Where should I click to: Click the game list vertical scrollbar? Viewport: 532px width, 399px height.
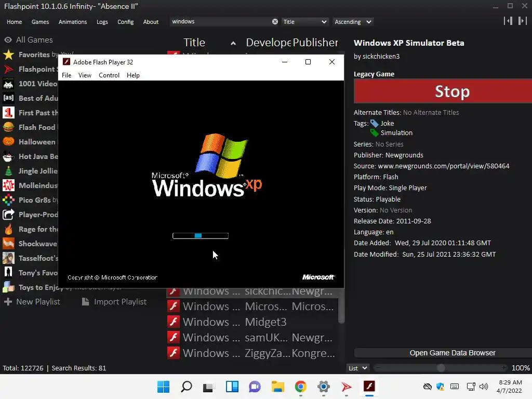click(341, 305)
